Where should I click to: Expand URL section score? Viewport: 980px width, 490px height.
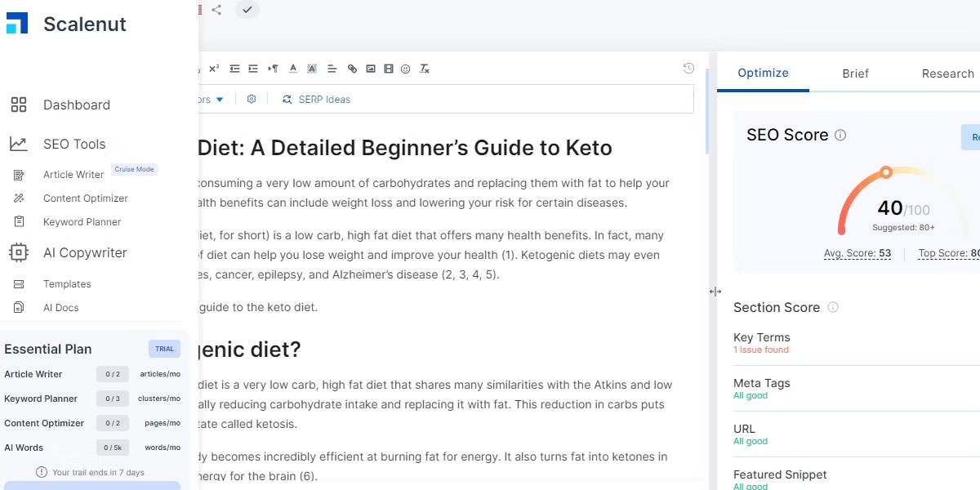857,434
